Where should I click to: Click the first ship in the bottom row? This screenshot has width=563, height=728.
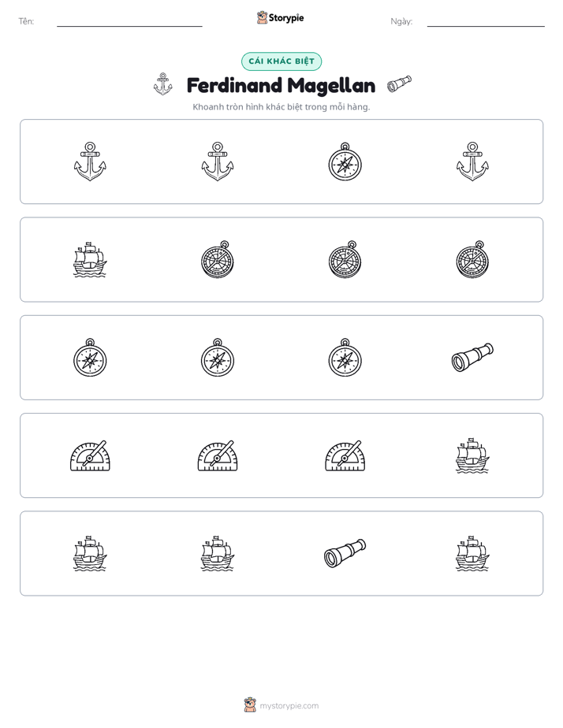point(90,553)
